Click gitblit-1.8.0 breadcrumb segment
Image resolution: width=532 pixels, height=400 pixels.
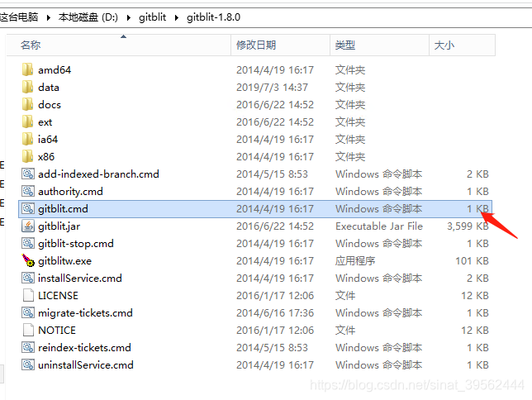pos(213,17)
